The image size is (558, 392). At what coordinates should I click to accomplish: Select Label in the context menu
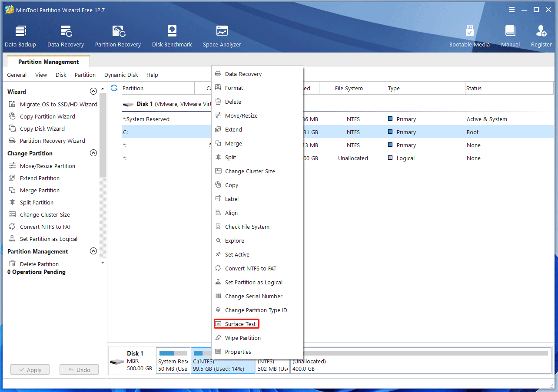click(x=257, y=199)
